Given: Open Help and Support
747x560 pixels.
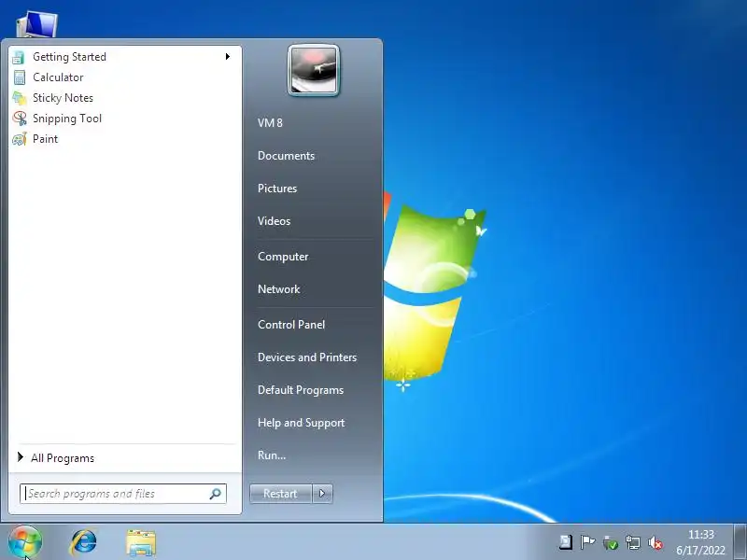Looking at the screenshot, I should click(301, 423).
